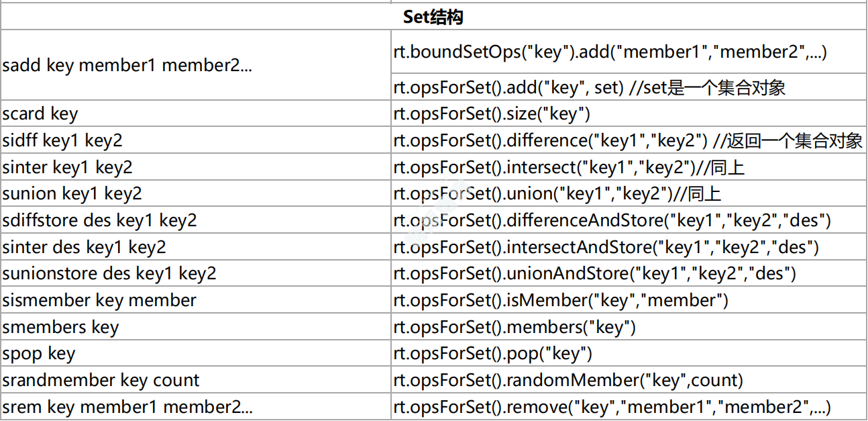Click the isMember code cell
The image size is (868, 421).
point(561,300)
